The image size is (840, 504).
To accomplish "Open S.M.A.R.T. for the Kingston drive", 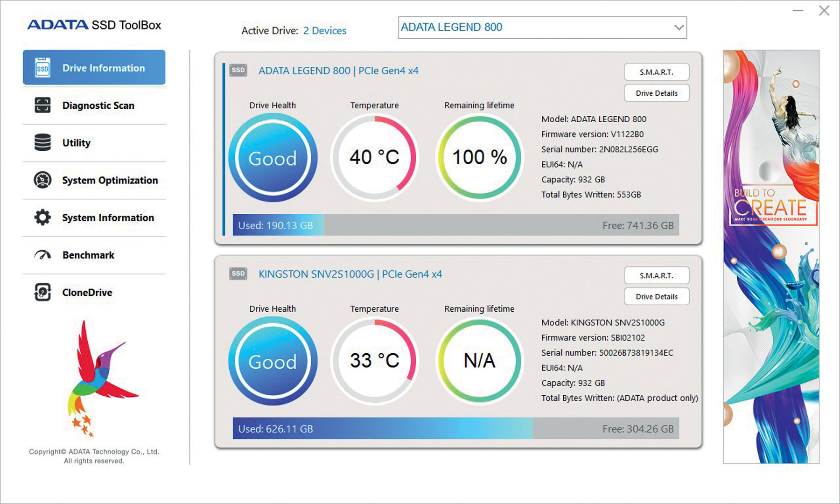I will coord(656,276).
